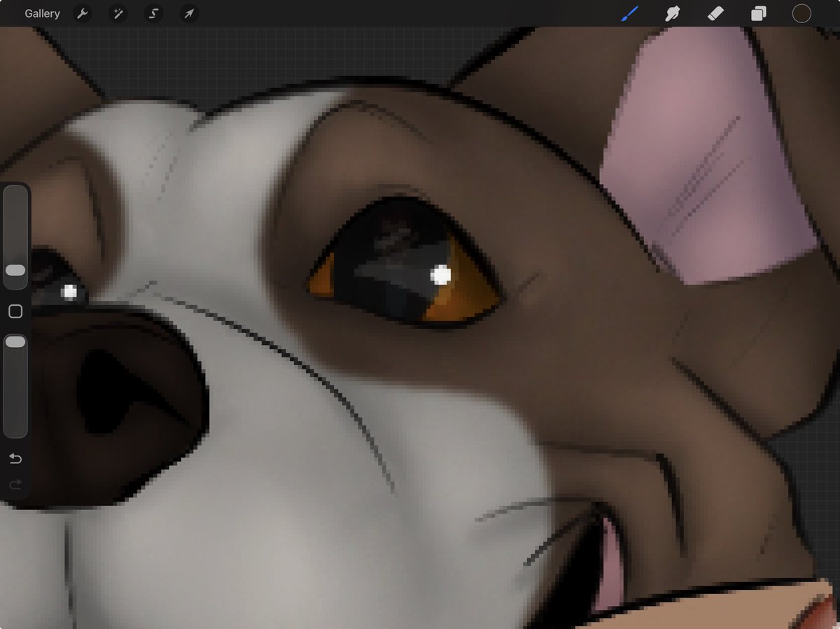This screenshot has width=840, height=629.
Task: Tap the square Modify button in the sidebar
Action: (x=15, y=311)
